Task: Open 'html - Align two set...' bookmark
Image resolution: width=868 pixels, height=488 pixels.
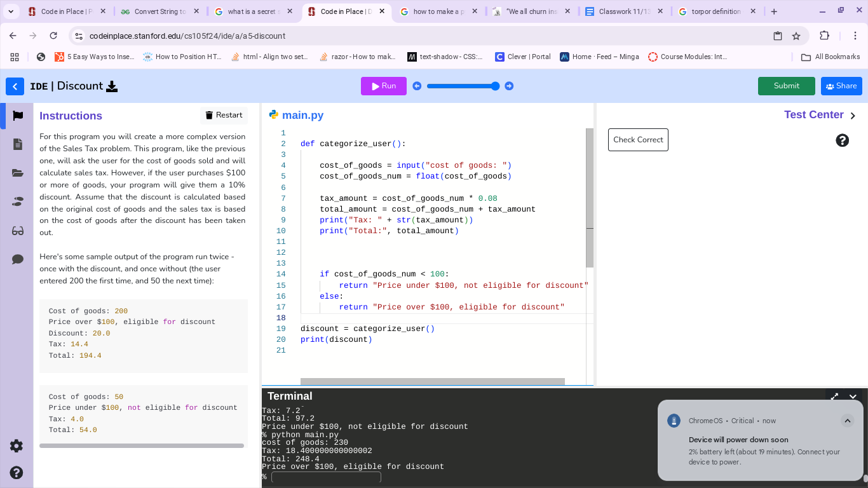Action: (x=270, y=57)
